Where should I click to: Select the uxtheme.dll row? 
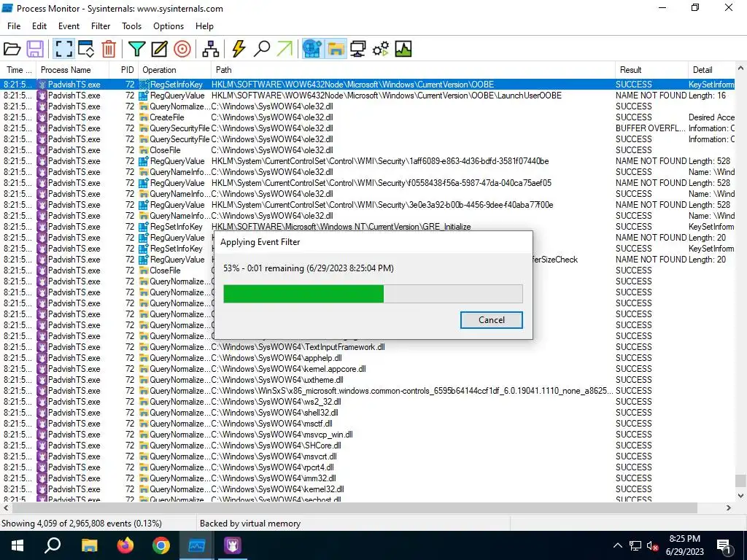click(x=368, y=379)
